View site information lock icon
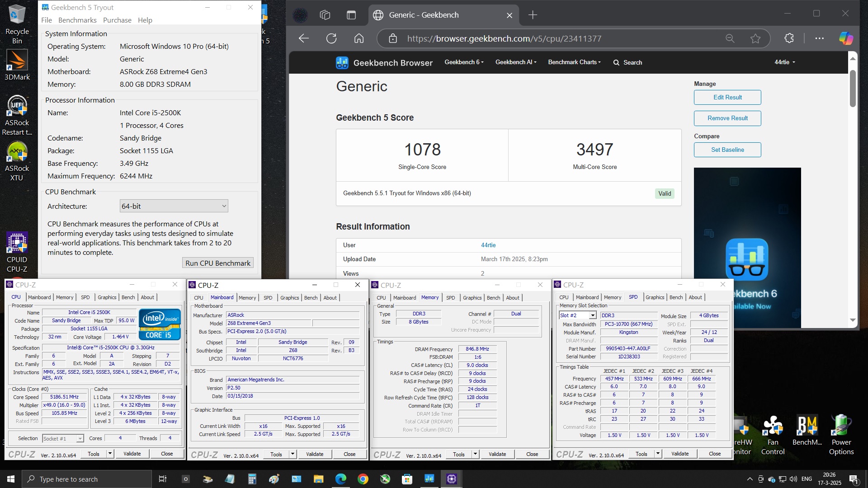Screen dimensions: 868x488 (393, 38)
